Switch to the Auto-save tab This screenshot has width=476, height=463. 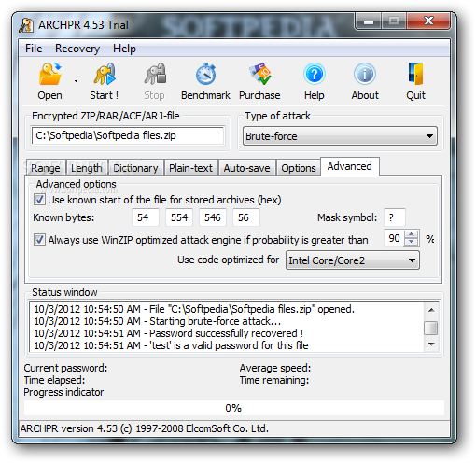pyautogui.click(x=246, y=168)
